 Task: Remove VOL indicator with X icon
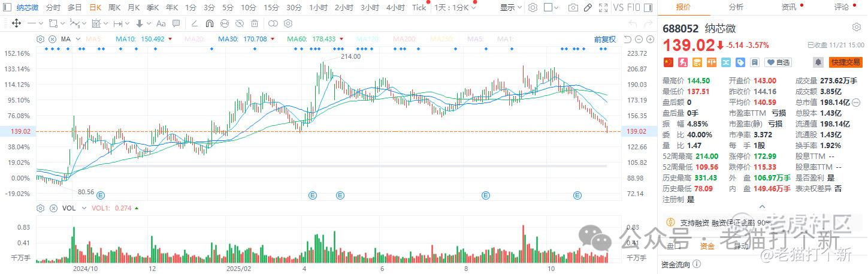52,208
